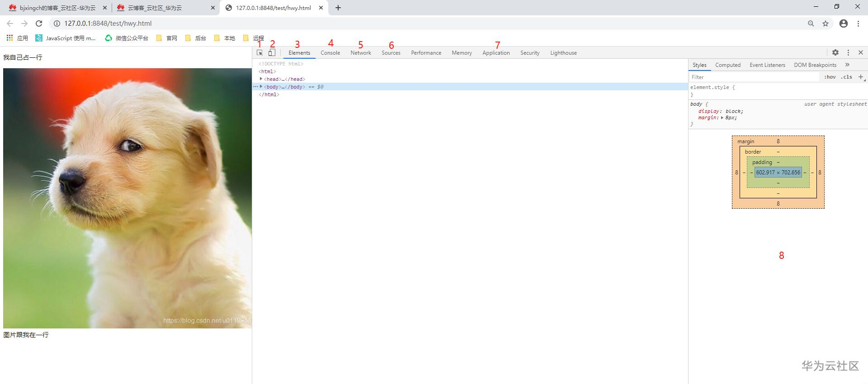Add a new style rule with the plus icon
The image size is (868, 384).
[x=861, y=77]
